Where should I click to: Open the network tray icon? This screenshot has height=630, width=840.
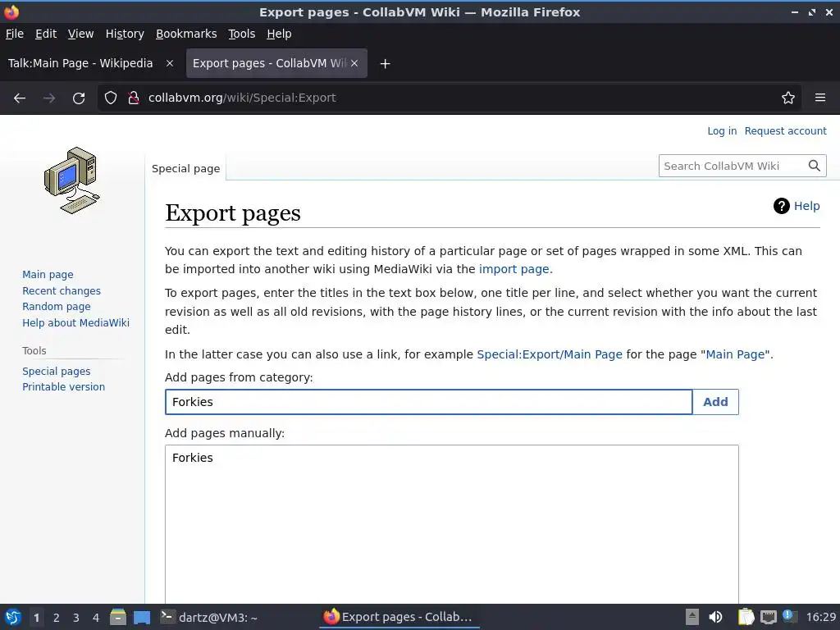coord(768,617)
